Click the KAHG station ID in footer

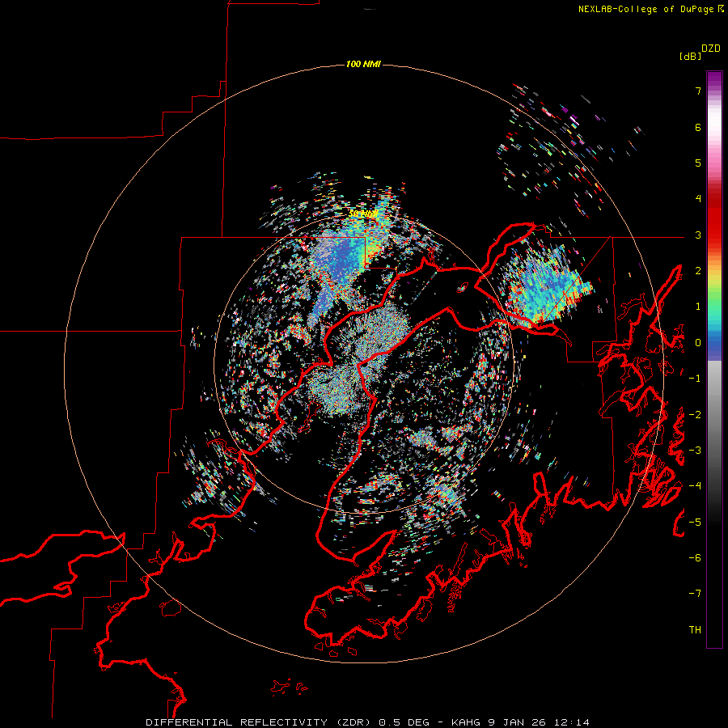pos(467,722)
